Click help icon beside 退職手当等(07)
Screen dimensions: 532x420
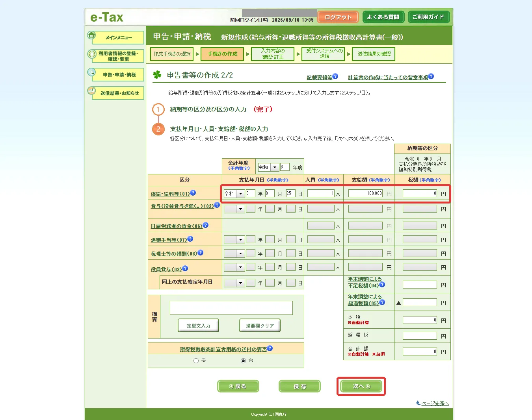tap(190, 239)
